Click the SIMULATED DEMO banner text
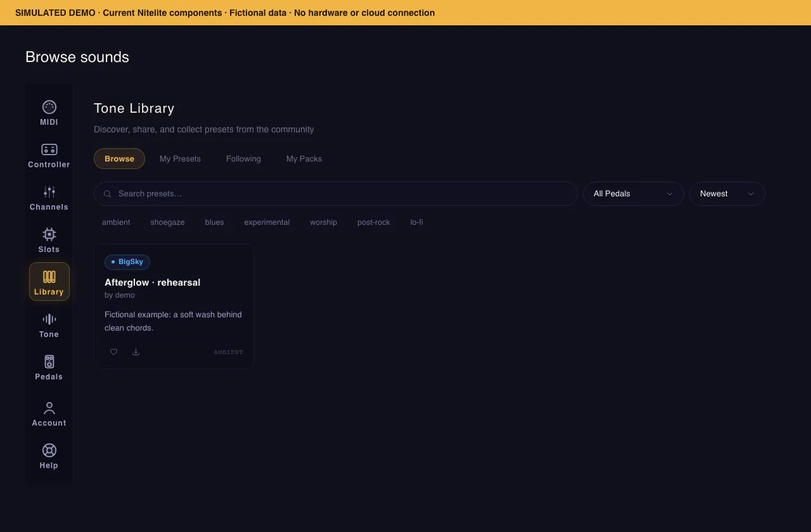Screen dimensions: 811x532 225,13
